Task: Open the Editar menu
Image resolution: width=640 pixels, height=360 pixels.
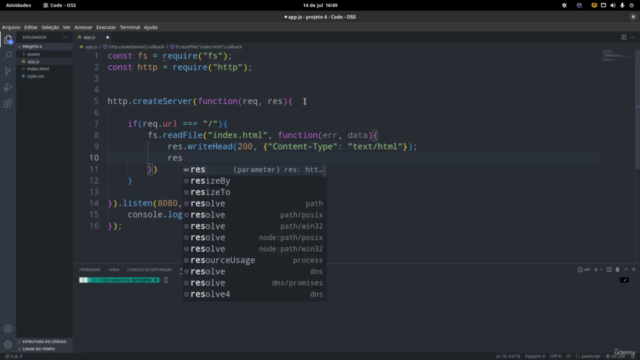Action: pyautogui.click(x=31, y=27)
